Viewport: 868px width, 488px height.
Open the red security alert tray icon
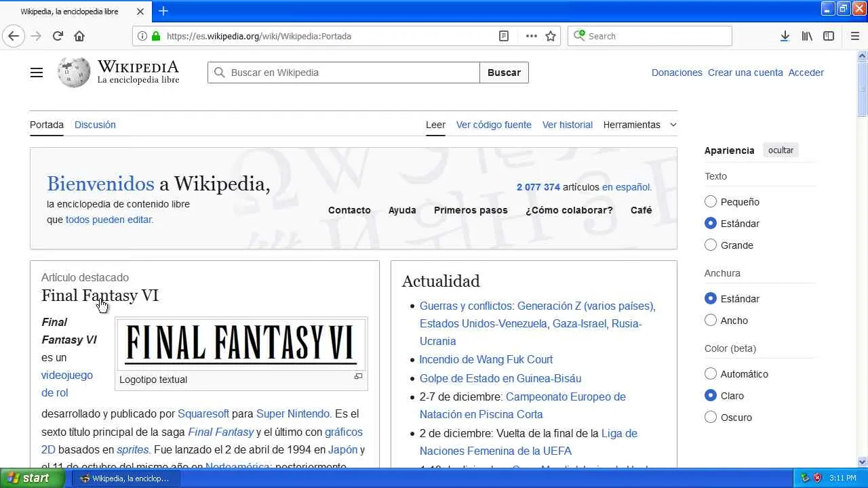(x=817, y=478)
